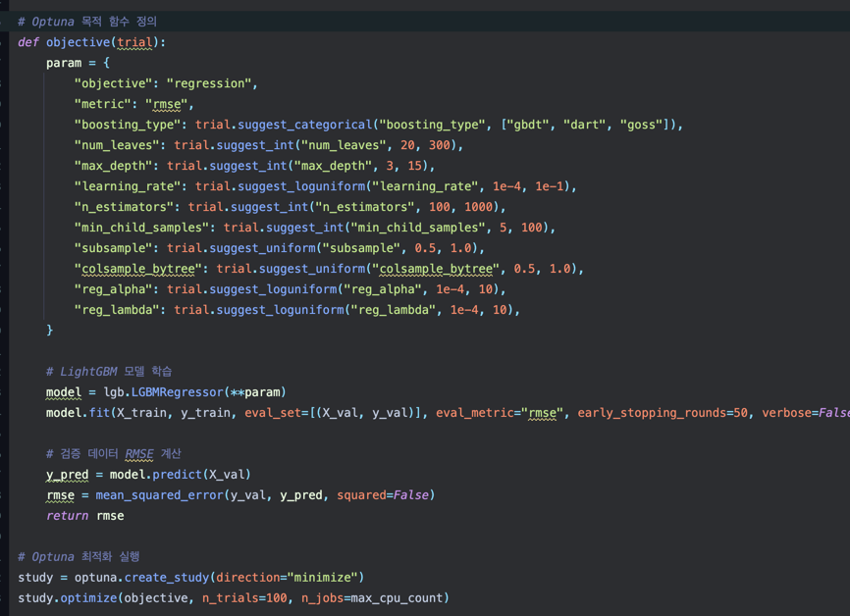
Task: Click the "param = {" assignment line
Action: [79, 63]
